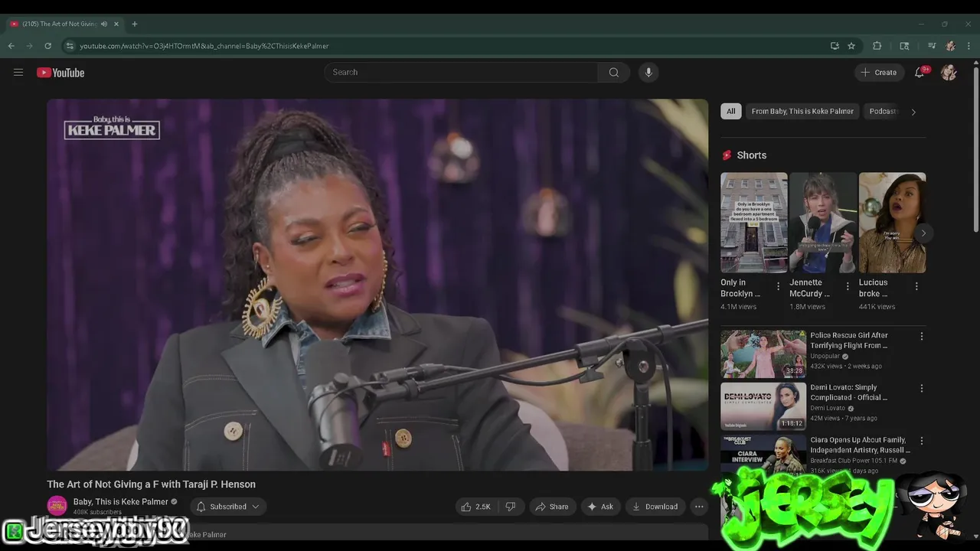Open options for Demi Lovato video

922,388
